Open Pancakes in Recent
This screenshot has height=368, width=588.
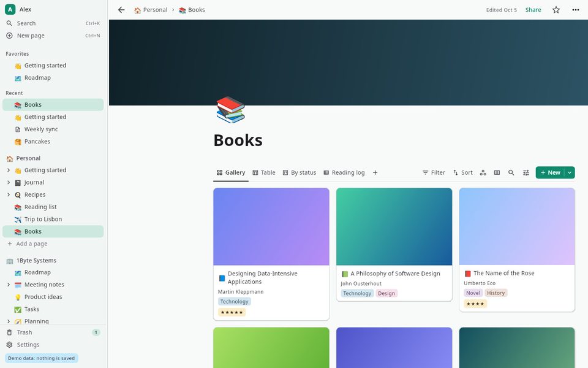pyautogui.click(x=53, y=142)
